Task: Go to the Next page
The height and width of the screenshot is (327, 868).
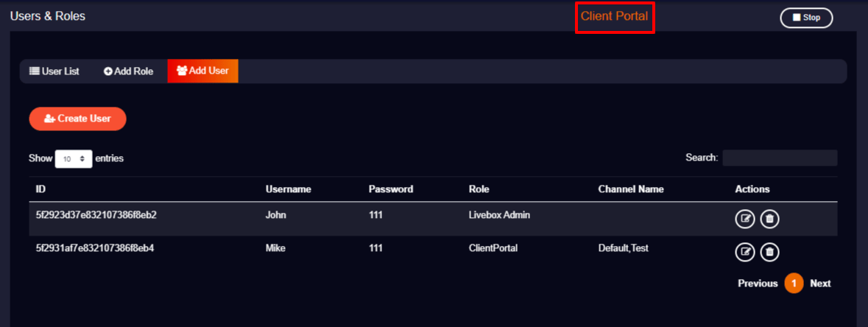Action: click(820, 284)
